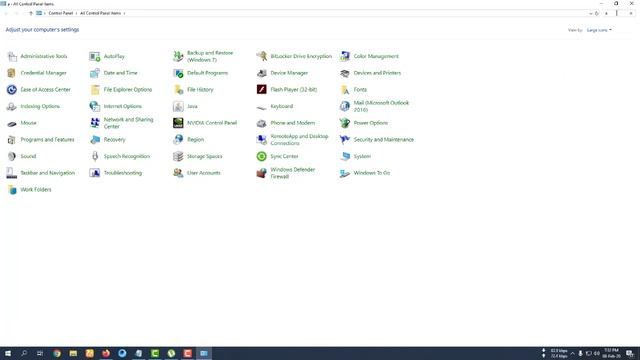Open Ease of Access Center
Screen dimensions: 640x360
[39, 90]
